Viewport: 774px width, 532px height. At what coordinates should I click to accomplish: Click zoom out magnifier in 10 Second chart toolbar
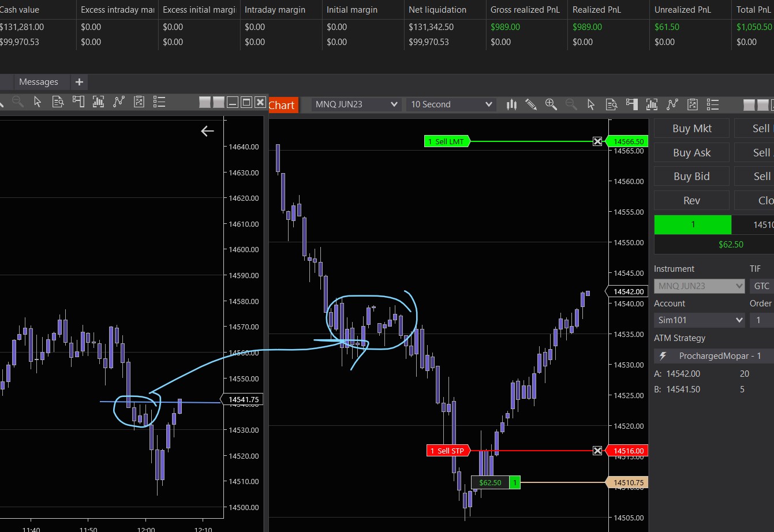pyautogui.click(x=571, y=104)
